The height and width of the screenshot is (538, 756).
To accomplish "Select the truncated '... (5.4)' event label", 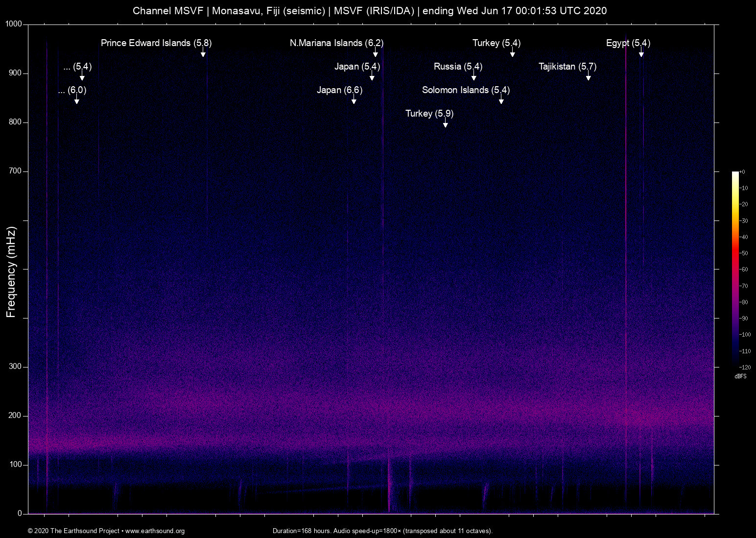I will pyautogui.click(x=77, y=67).
